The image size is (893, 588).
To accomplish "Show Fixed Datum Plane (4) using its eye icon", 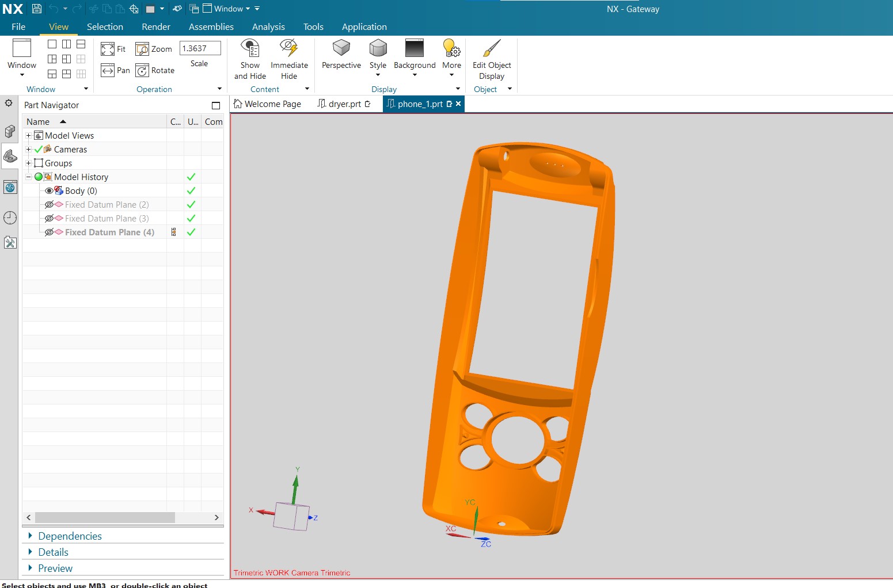I will pos(49,232).
